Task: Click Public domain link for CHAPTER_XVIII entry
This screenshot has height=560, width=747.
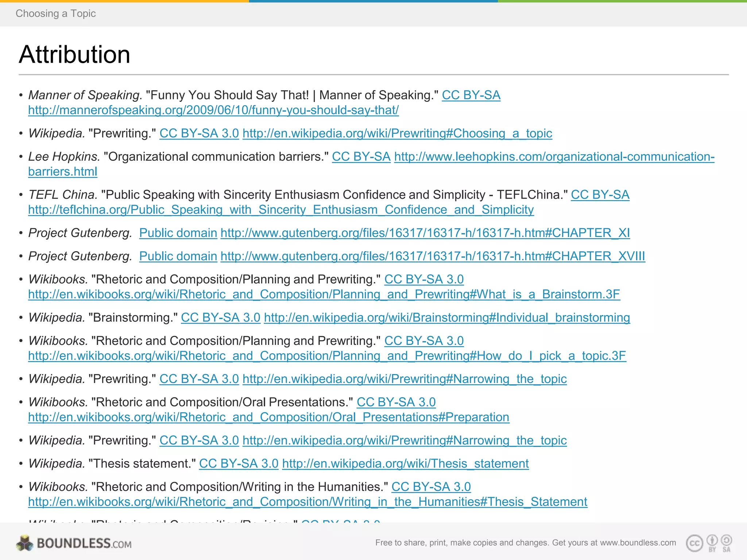Action: pyautogui.click(x=178, y=256)
